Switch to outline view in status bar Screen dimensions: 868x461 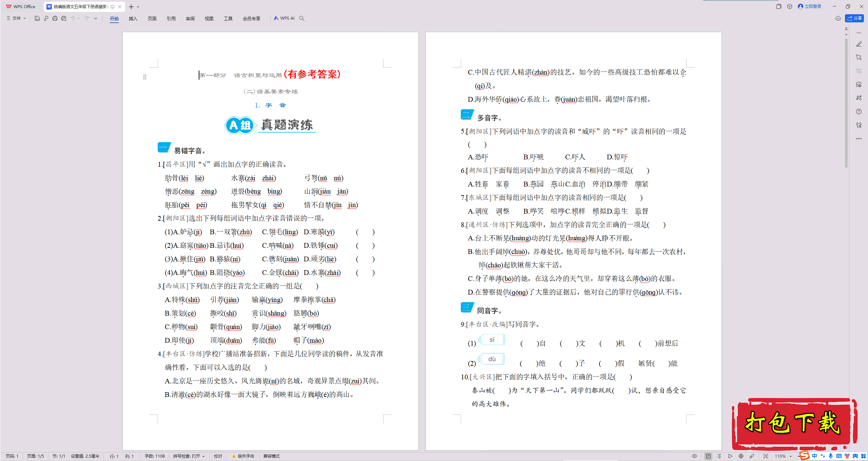click(719, 456)
